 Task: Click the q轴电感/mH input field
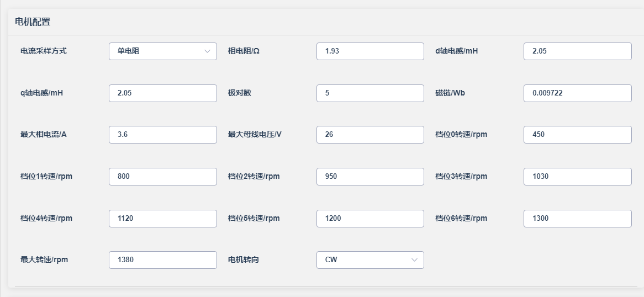(162, 93)
